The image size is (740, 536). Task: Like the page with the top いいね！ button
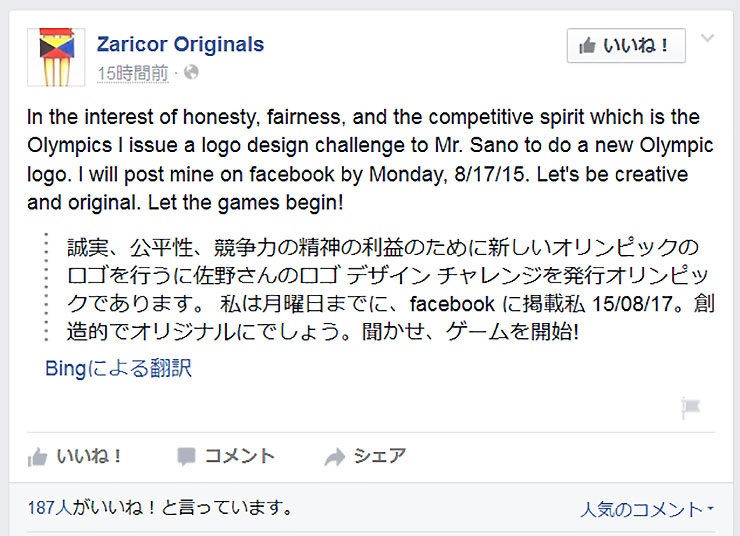pyautogui.click(x=626, y=46)
